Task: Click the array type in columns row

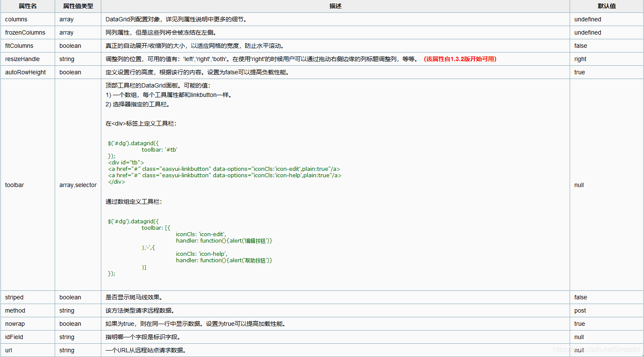Action: coord(66,19)
